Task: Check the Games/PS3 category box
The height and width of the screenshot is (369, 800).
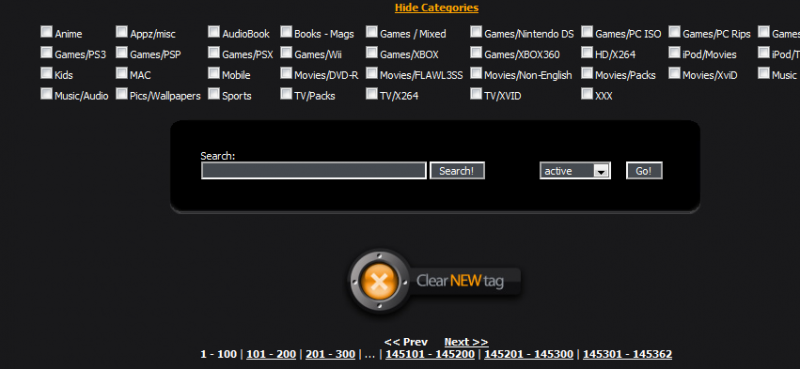Action: tap(46, 53)
